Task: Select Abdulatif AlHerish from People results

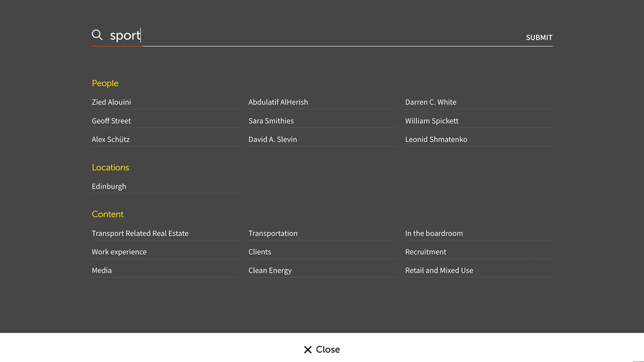Action: (x=278, y=102)
